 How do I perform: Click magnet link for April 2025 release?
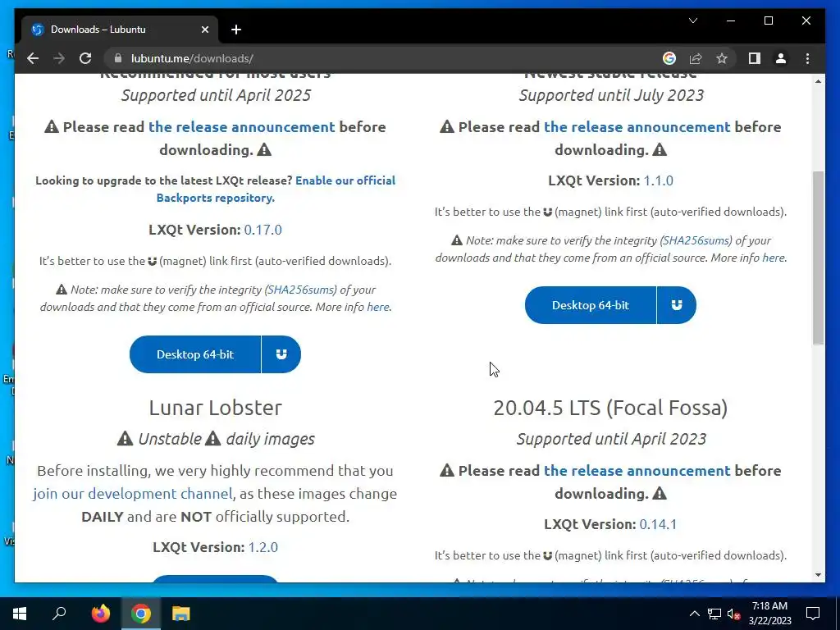point(281,354)
